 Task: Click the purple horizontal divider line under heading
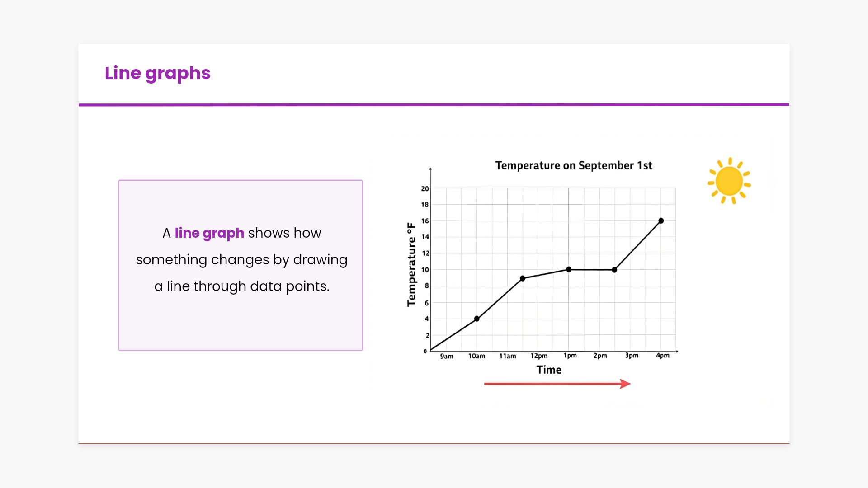pos(434,105)
